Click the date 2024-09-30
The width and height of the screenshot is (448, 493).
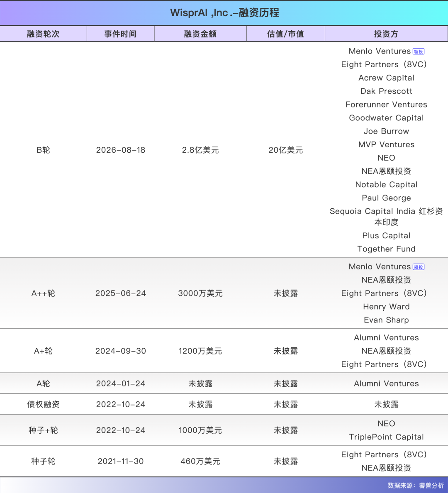point(121,351)
